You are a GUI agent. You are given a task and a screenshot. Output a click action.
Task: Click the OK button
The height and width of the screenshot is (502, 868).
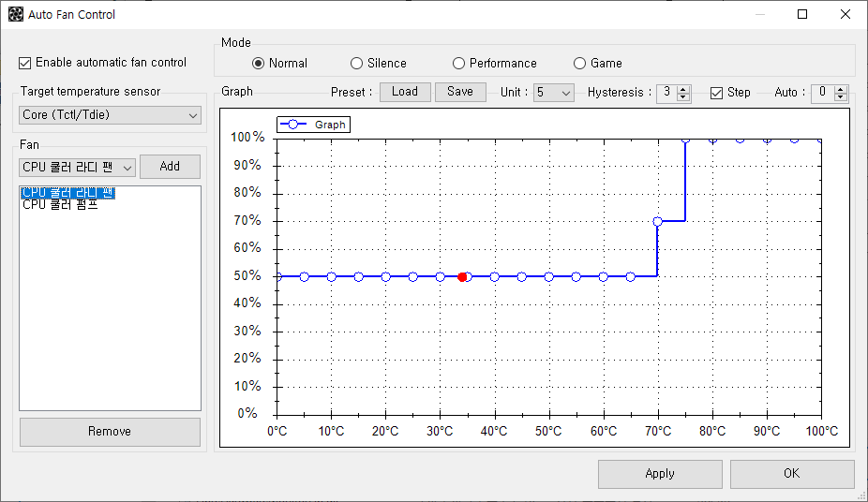[792, 474]
